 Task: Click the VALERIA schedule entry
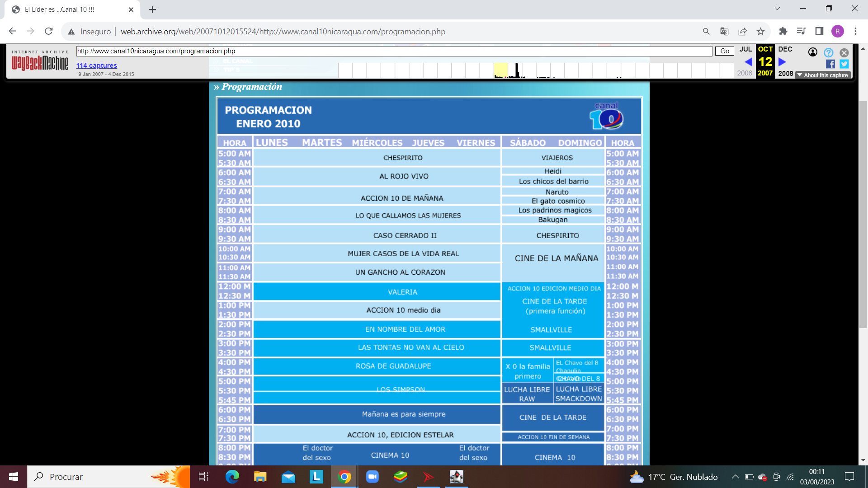click(x=402, y=292)
